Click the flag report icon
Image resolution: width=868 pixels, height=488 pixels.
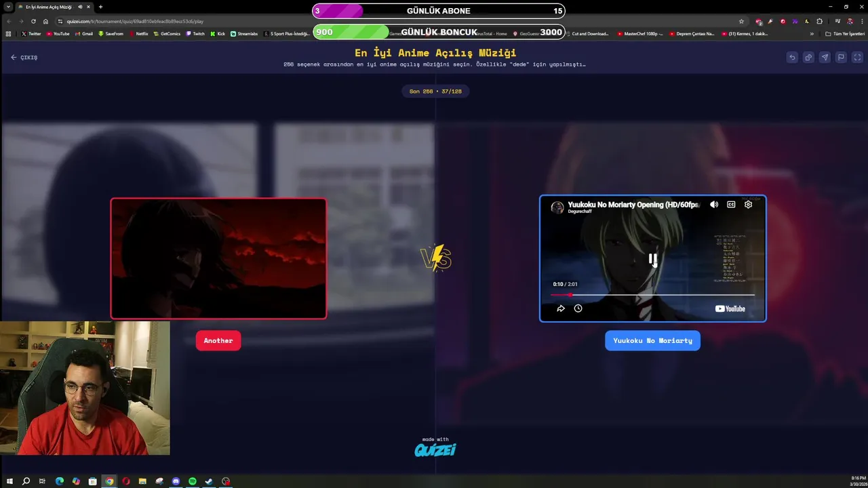pos(841,58)
